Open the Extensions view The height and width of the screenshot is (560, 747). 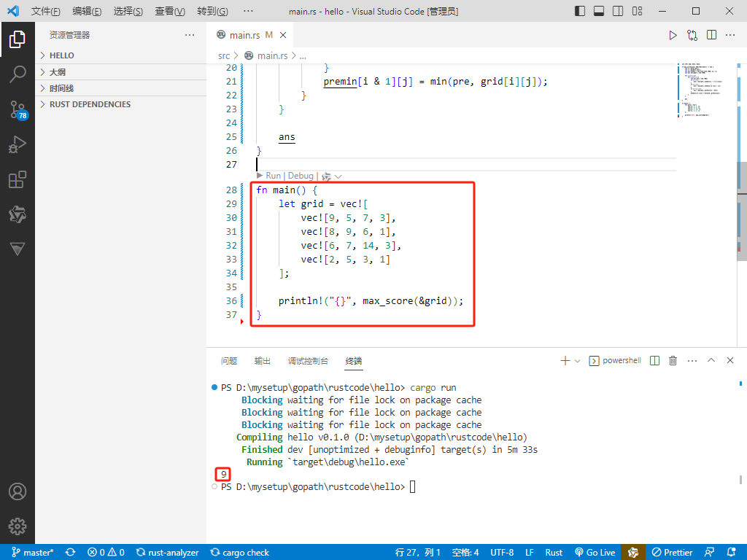pos(18,180)
